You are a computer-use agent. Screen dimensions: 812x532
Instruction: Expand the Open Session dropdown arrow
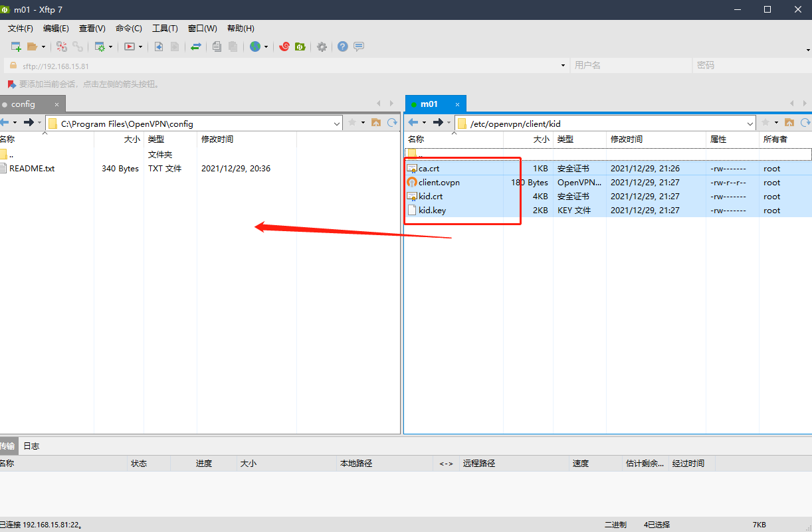44,46
